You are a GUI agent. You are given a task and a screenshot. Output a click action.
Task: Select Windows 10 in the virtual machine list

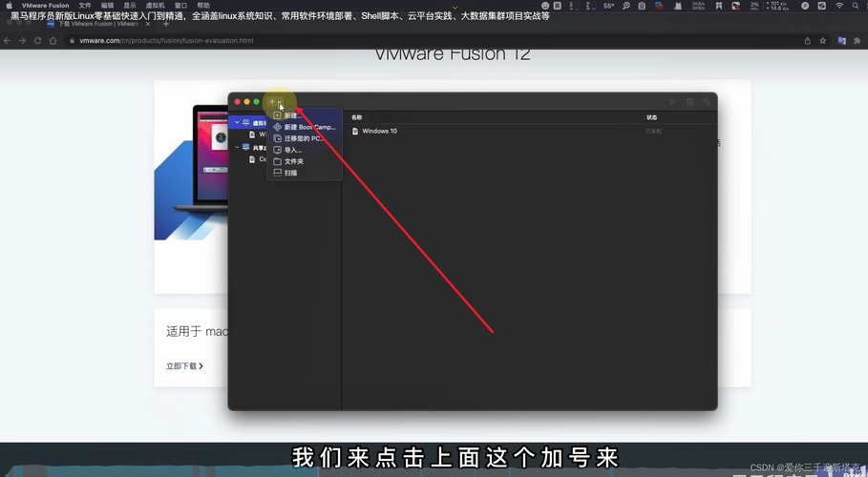click(x=379, y=131)
